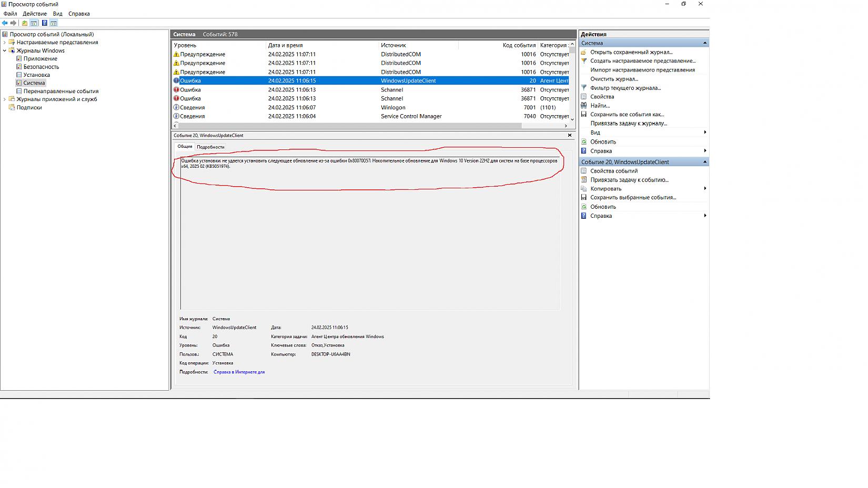
Task: Switch to the Подробности tab
Action: (210, 147)
